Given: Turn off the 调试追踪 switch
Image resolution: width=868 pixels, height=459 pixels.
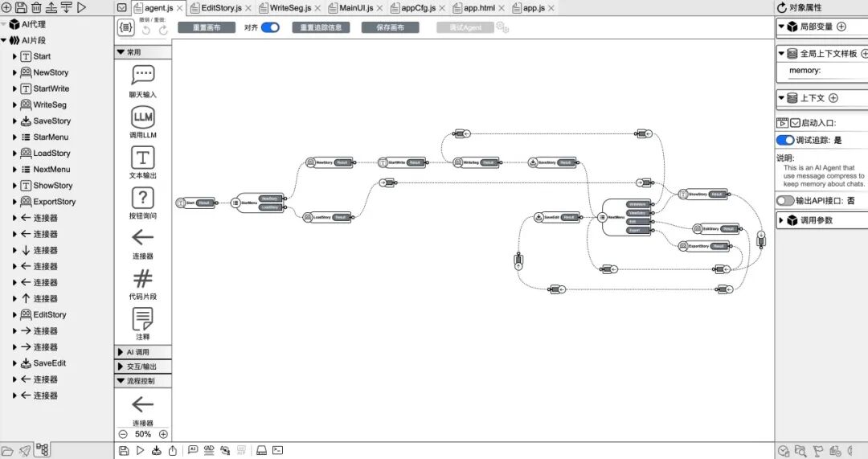Looking at the screenshot, I should tap(785, 140).
